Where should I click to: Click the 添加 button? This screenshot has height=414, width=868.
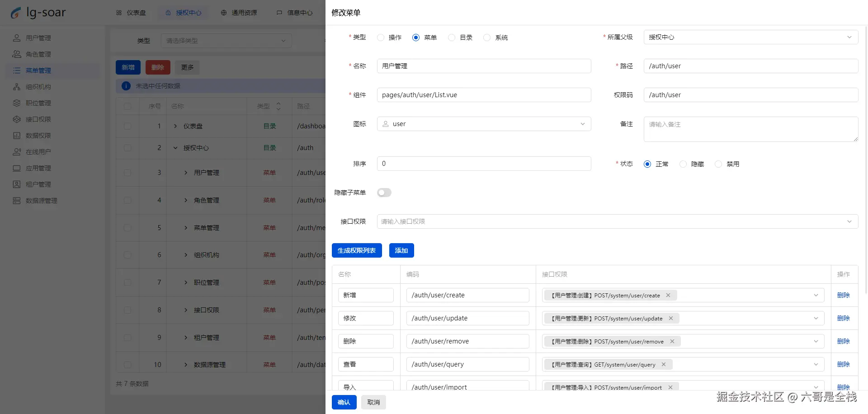(401, 250)
